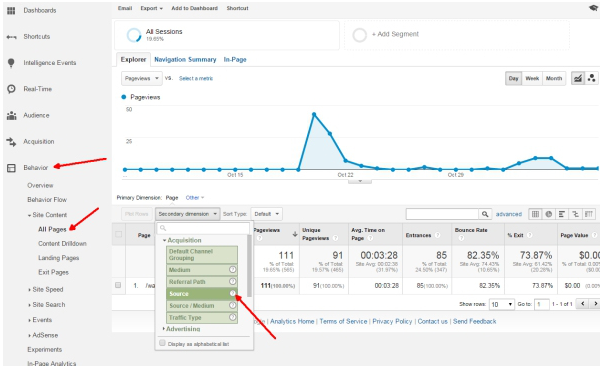This screenshot has width=600, height=370.
Task: Click the search magnifier button
Action: [485, 214]
